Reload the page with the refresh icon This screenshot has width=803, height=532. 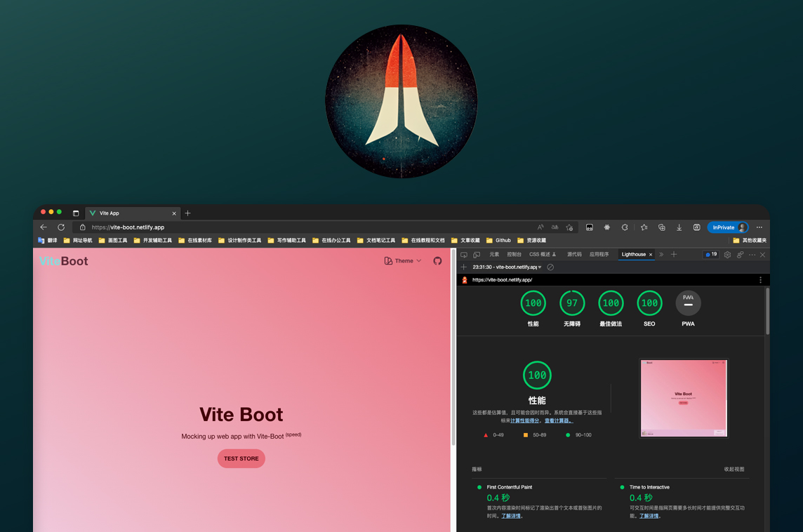[61, 227]
